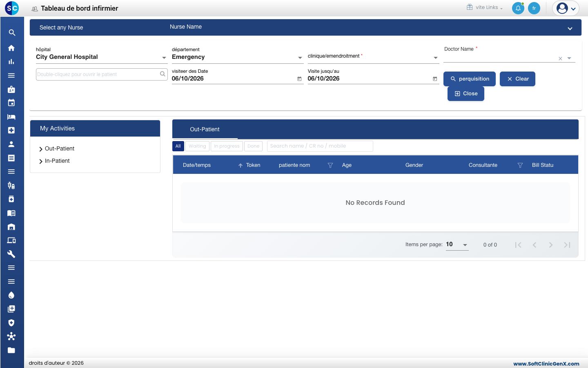This screenshot has width=588, height=368.
Task: Select the Waiting status filter
Action: tap(197, 146)
